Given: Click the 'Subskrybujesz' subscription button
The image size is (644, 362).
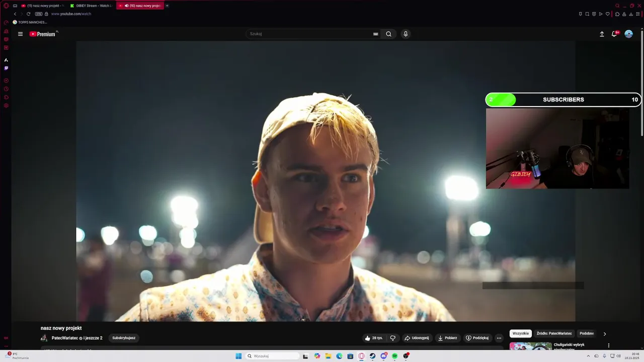Looking at the screenshot, I should (124, 338).
